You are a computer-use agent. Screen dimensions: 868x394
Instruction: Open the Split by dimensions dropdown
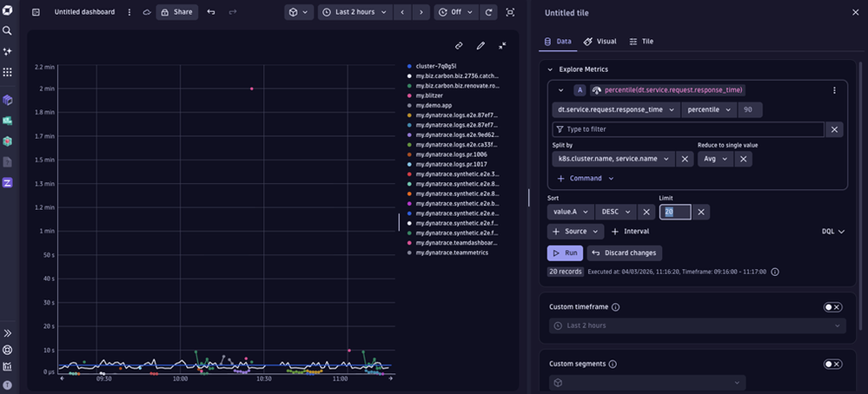(x=613, y=159)
